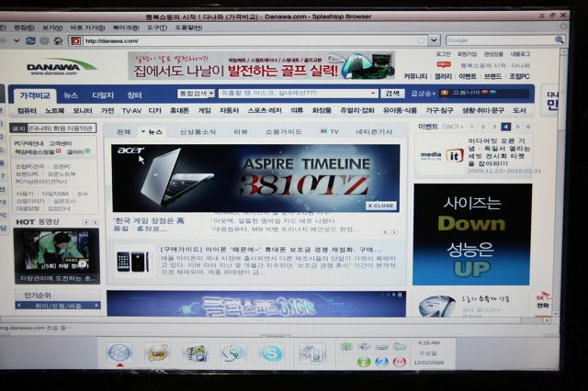Click right arrow on 취미/모형/퍼즐 ranking bar
The image size is (588, 391).
tap(96, 306)
